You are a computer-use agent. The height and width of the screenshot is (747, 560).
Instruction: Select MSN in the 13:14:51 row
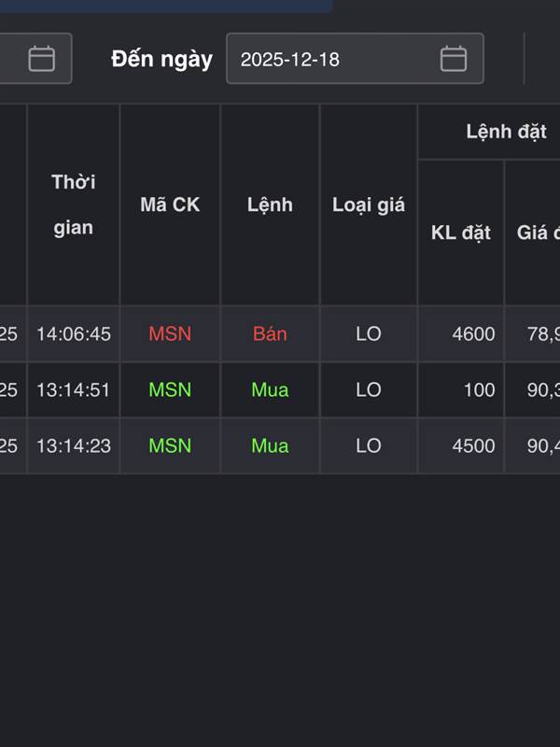[170, 389]
